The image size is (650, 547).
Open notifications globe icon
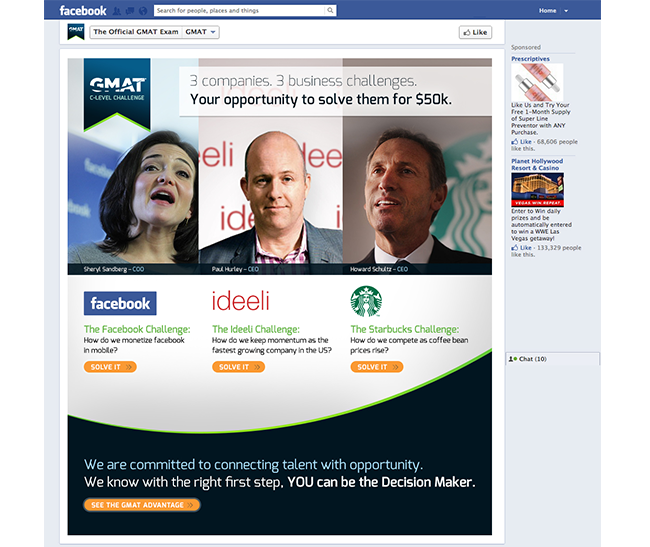coord(143,11)
